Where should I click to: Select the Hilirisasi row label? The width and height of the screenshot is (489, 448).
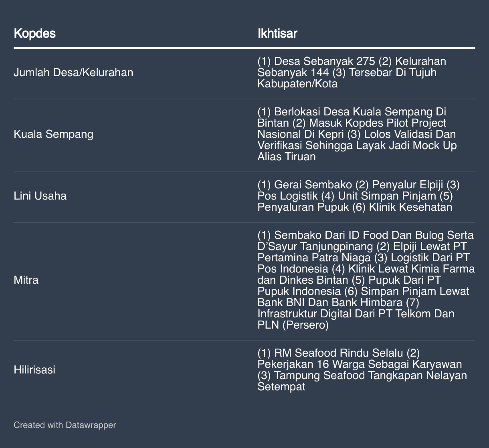(34, 369)
